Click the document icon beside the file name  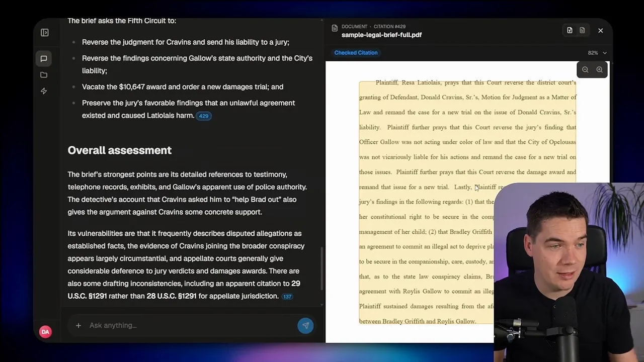click(x=335, y=29)
